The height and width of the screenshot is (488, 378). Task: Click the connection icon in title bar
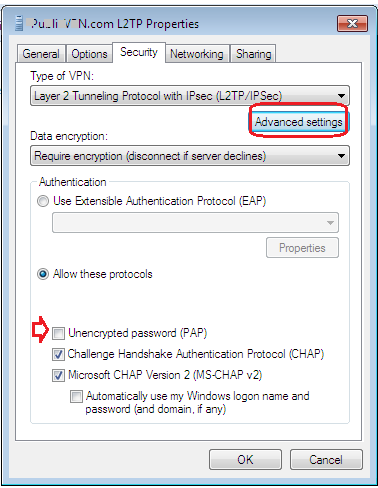pyautogui.click(x=20, y=24)
